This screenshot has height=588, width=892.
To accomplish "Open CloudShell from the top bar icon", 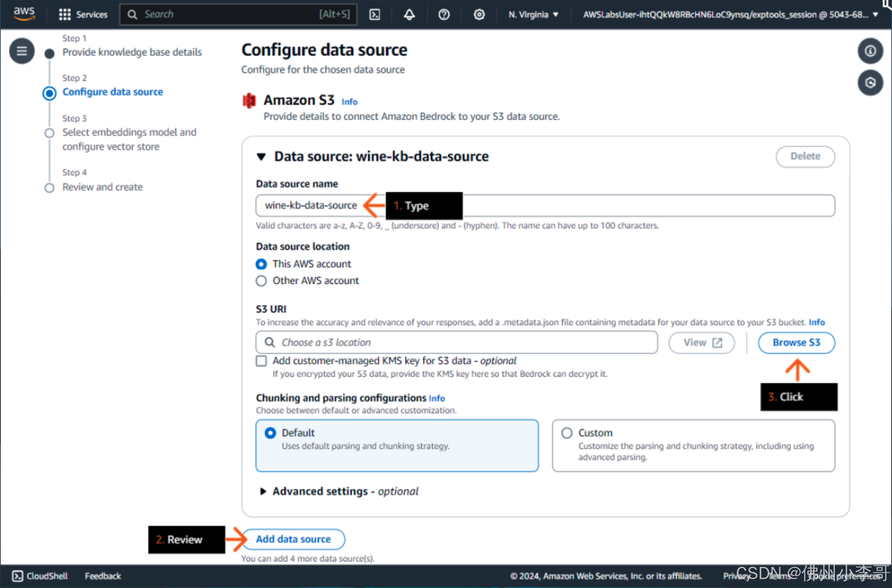I will pyautogui.click(x=375, y=15).
